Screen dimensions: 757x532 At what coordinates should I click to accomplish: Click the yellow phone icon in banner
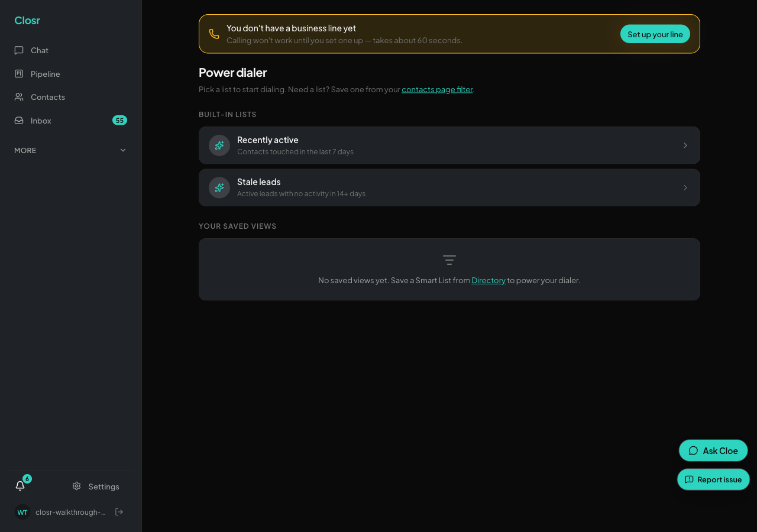click(214, 34)
